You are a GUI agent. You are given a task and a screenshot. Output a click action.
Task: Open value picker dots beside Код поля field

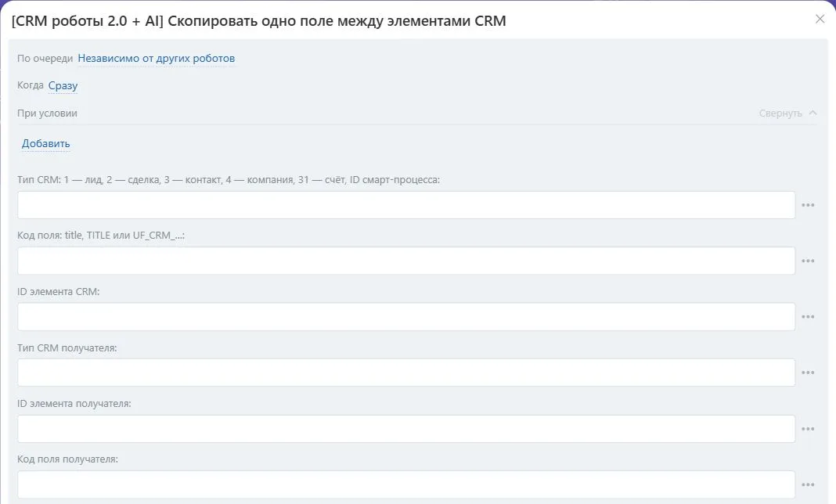[x=808, y=261]
